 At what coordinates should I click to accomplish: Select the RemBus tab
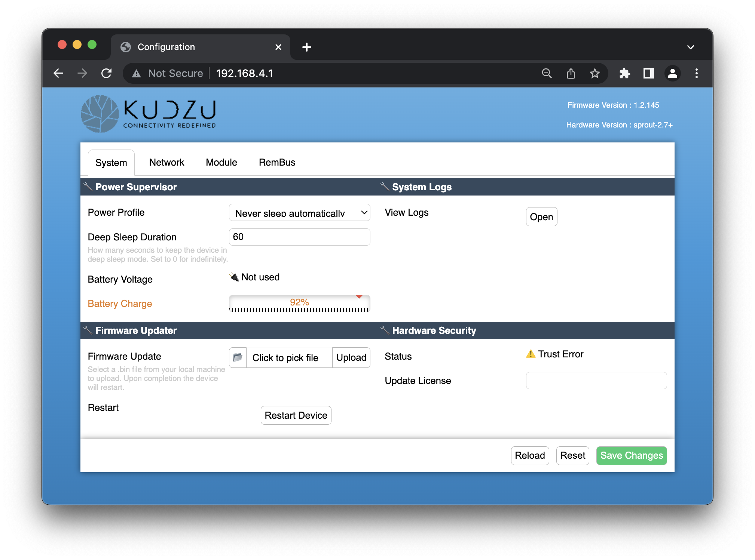tap(276, 162)
